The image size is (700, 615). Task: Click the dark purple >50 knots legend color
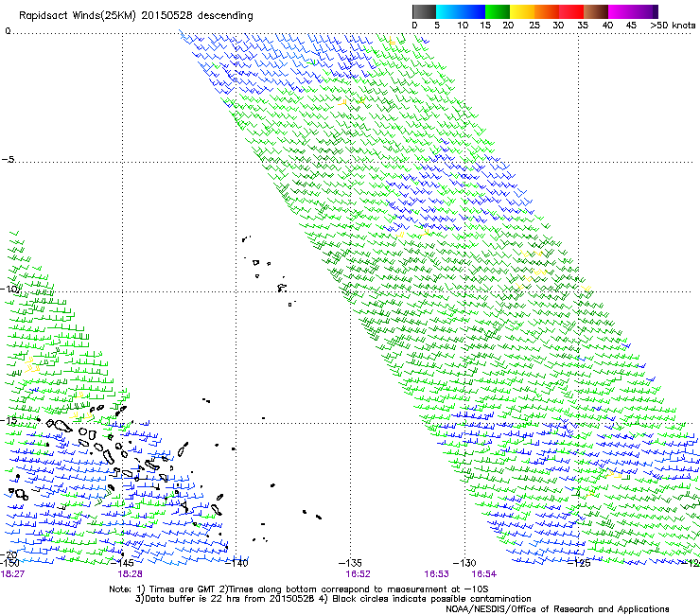pyautogui.click(x=655, y=11)
